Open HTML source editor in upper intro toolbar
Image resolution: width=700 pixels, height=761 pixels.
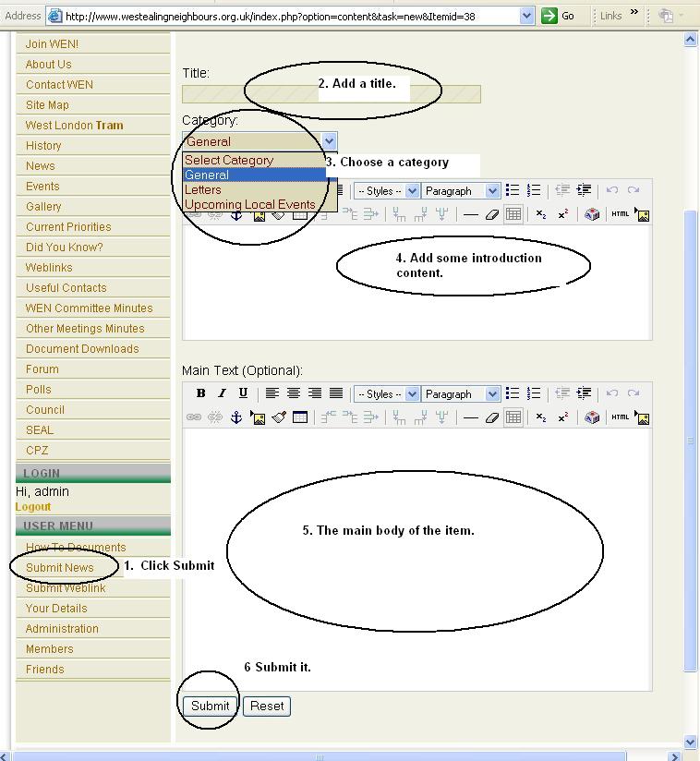(620, 213)
